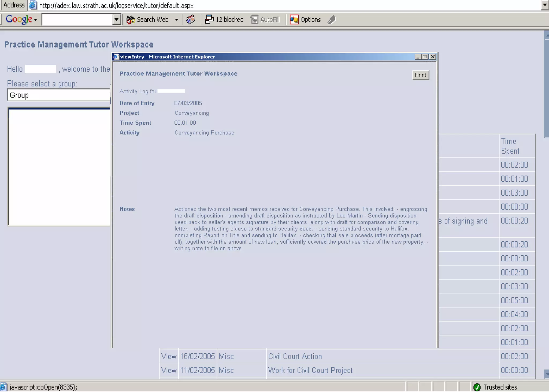The image size is (549, 392).
Task: Click the Google logo in toolbar
Action: [19, 19]
